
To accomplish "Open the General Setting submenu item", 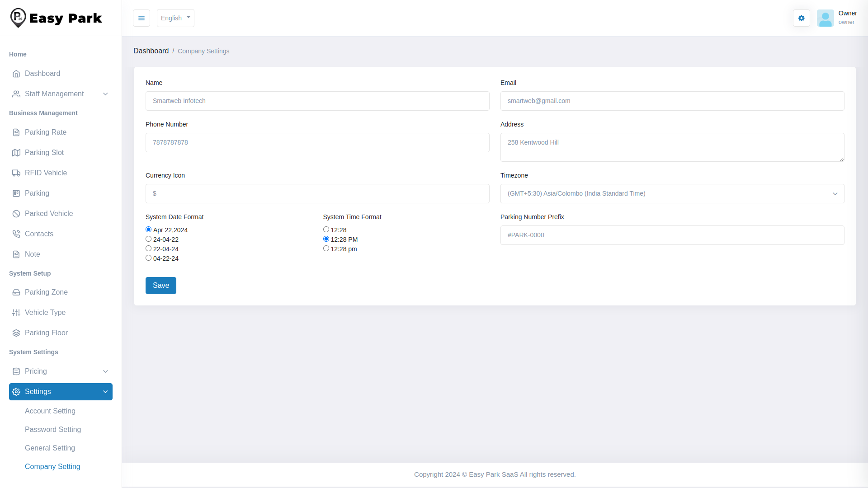I will [x=50, y=448].
